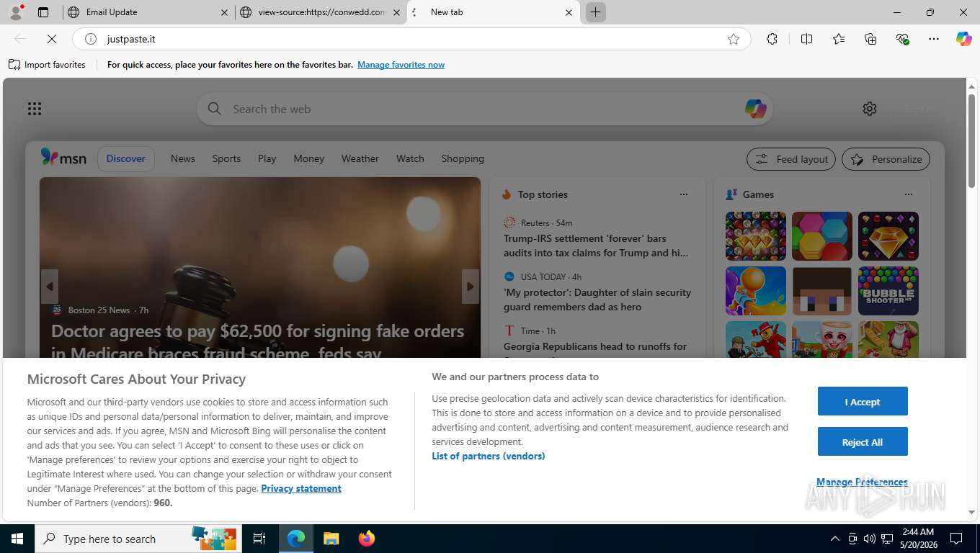Open the Watch section

tap(410, 158)
